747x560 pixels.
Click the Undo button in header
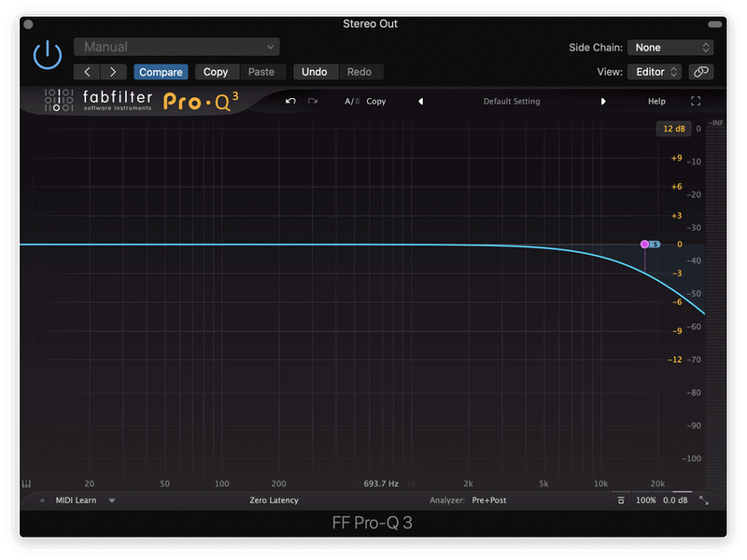[314, 72]
